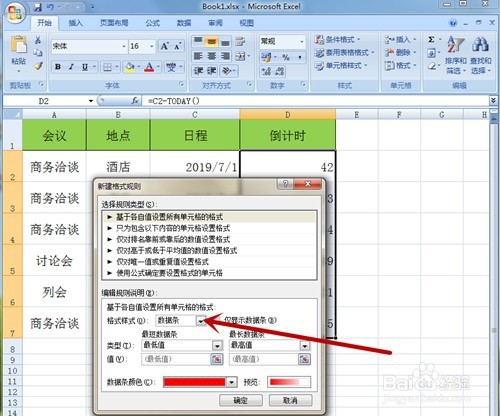Select column D header

pos(287,115)
